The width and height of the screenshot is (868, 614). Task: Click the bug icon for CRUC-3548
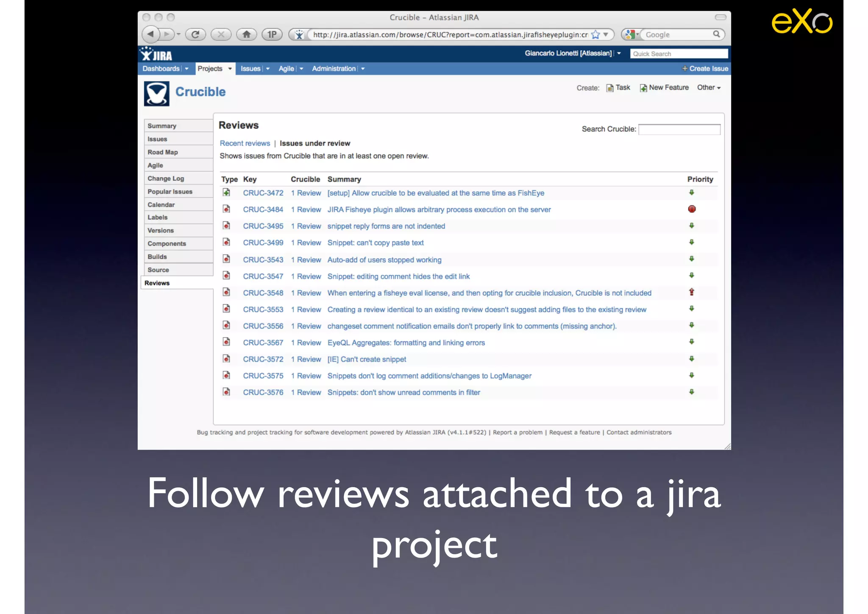[227, 292]
